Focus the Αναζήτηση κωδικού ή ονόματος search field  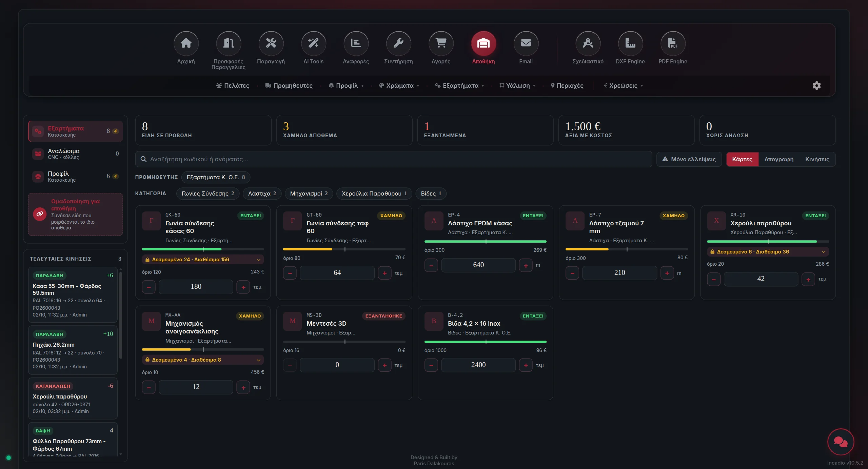[x=393, y=159]
